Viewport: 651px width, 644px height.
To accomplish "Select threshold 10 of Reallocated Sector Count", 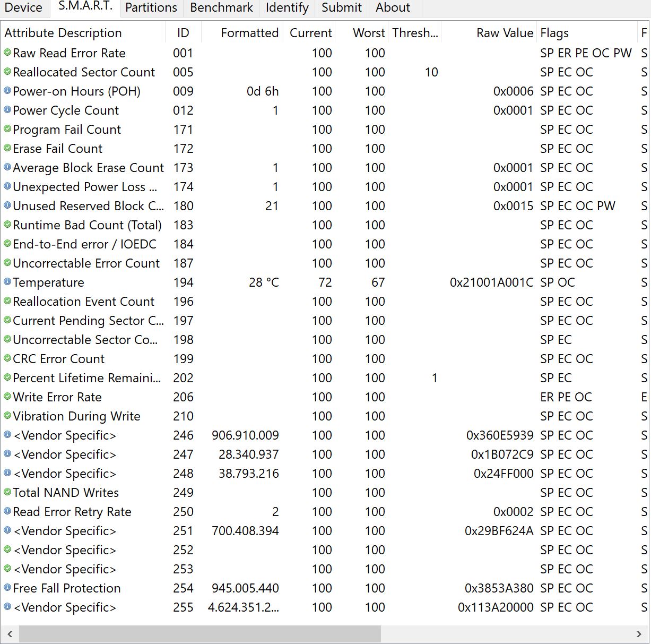I will click(x=431, y=72).
